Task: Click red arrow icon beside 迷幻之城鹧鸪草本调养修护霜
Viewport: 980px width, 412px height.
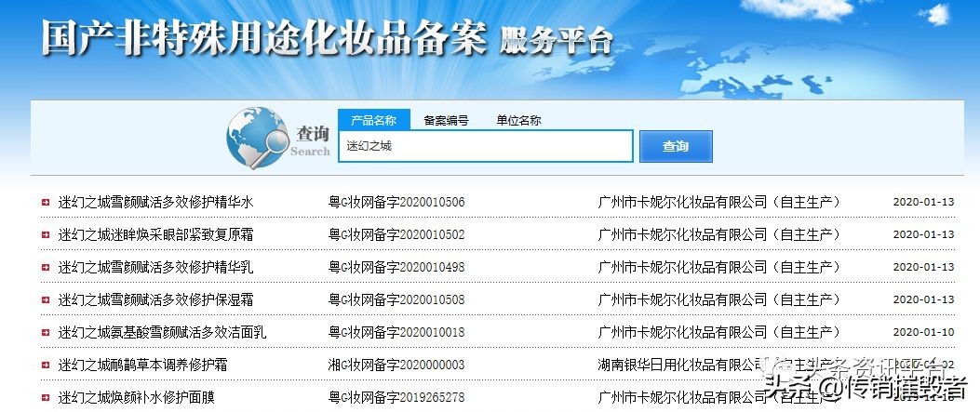Action: coord(46,365)
